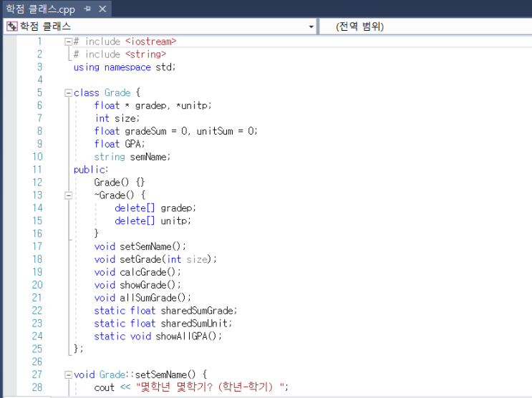This screenshot has width=532, height=398.
Task: Click 'float GPA;' declaration
Action: pos(120,144)
